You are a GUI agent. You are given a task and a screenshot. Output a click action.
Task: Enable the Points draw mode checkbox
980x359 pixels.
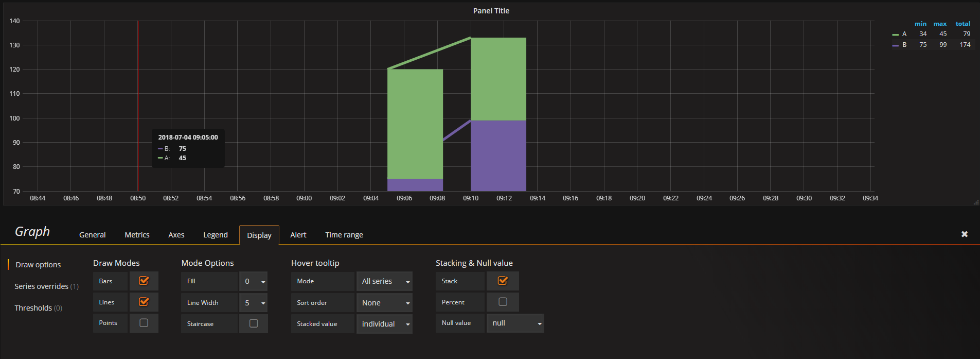point(144,323)
